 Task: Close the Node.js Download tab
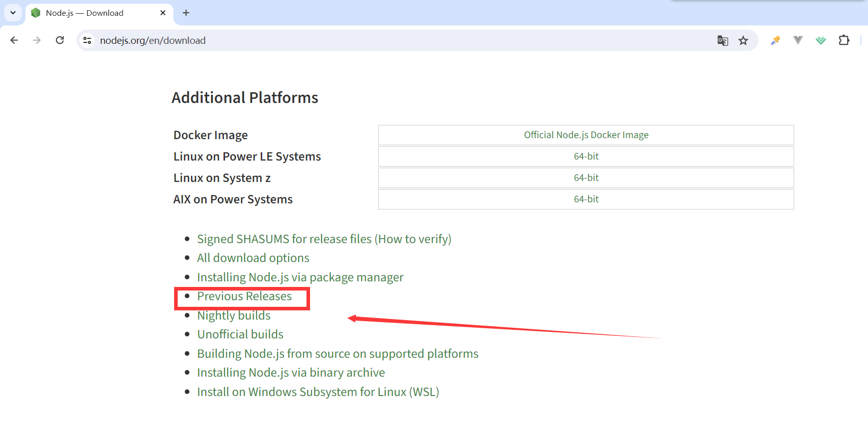(163, 13)
